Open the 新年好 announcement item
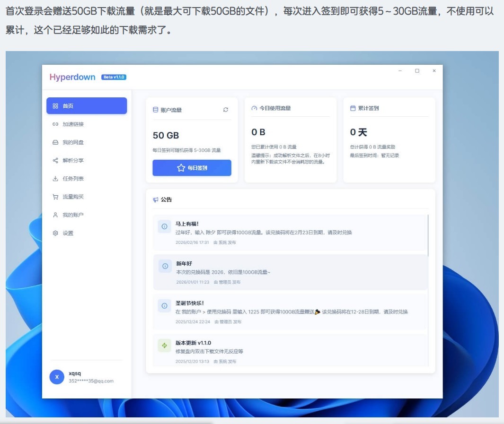Image resolution: width=504 pixels, height=424 pixels. [x=290, y=272]
